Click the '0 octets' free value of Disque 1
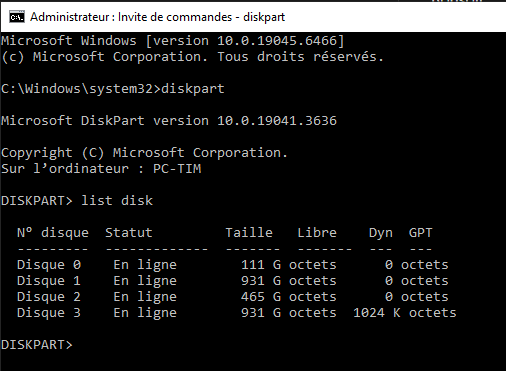Viewport: 506px width, 371px height. (x=417, y=281)
